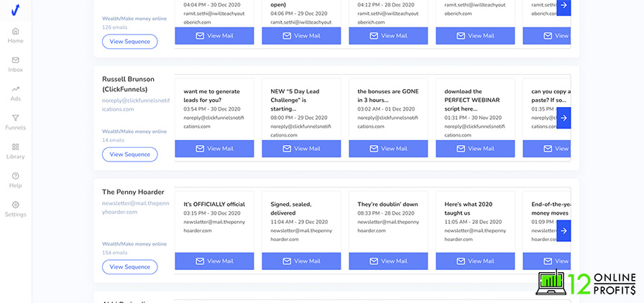View Mail for 04:04 PM 30 Dec 2020 email
Screen dimensions: 644x303
point(214,36)
